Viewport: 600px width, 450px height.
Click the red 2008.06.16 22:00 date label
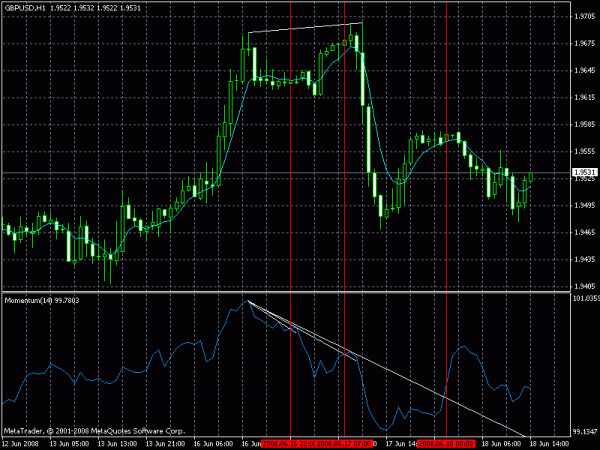[x=288, y=444]
